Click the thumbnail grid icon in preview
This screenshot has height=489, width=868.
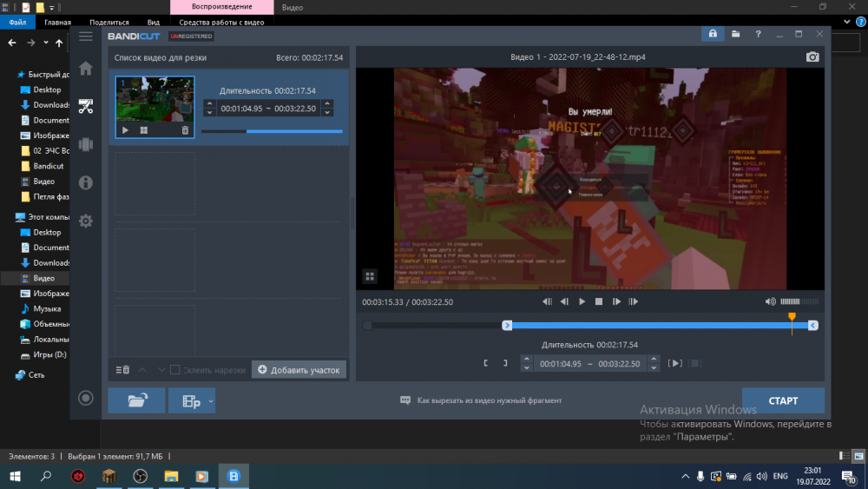(370, 276)
